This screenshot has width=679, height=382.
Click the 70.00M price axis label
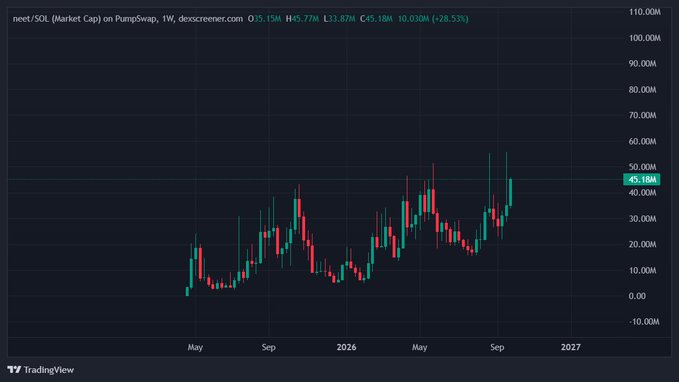pos(643,115)
